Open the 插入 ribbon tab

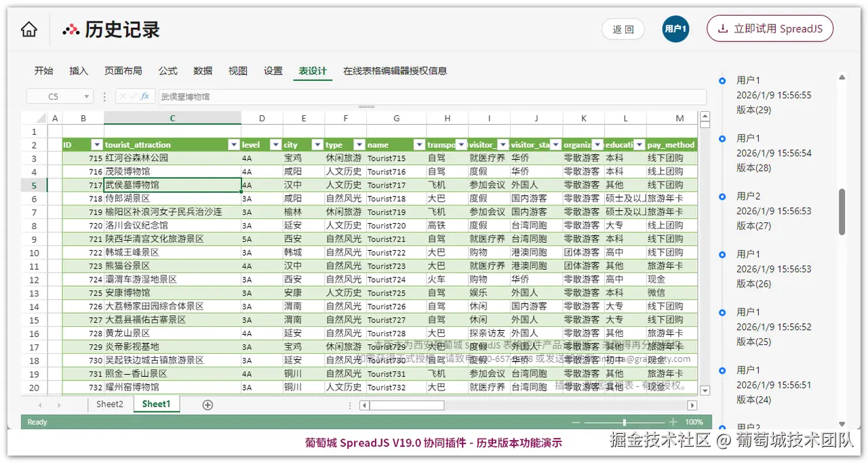tap(79, 71)
